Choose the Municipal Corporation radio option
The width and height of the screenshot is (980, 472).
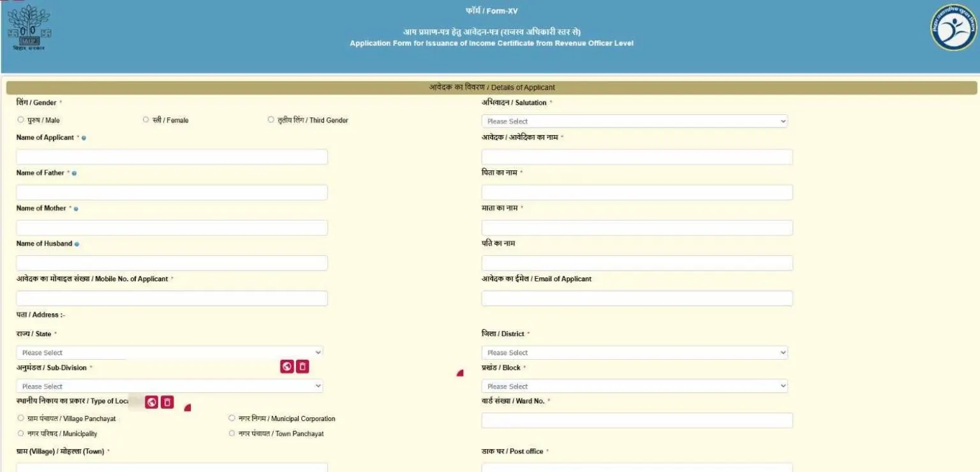click(x=232, y=418)
